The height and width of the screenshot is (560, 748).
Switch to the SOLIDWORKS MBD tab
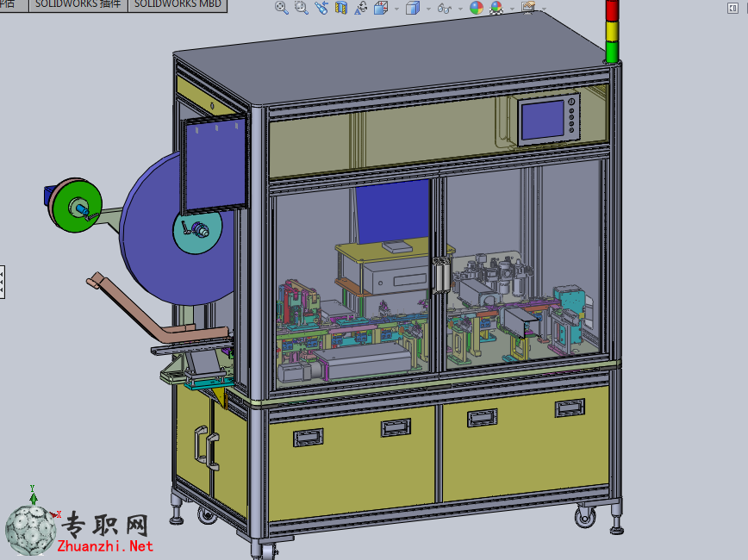click(x=178, y=5)
